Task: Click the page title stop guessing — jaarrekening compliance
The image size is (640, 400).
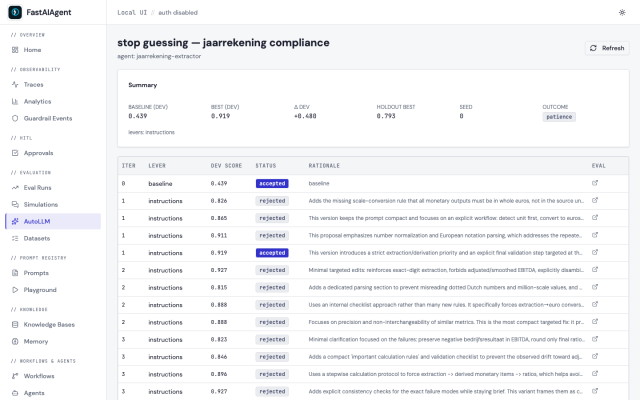Action: coord(223,42)
